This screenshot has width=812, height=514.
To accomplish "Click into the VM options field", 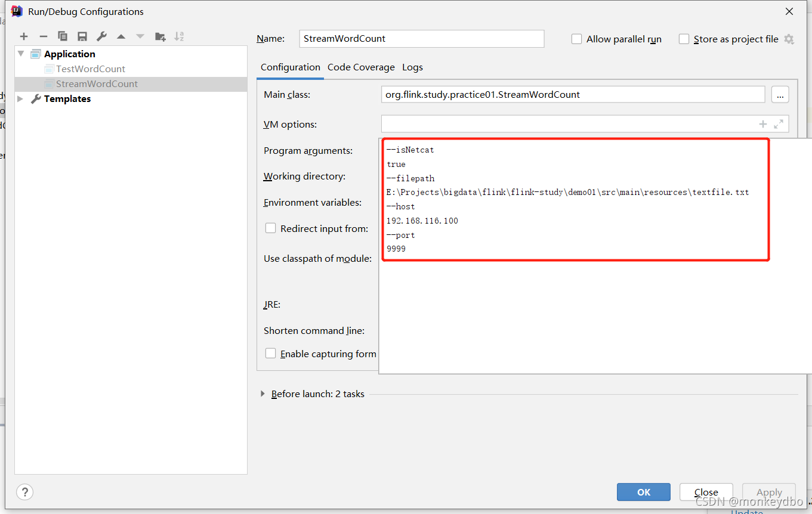I will pyautogui.click(x=585, y=124).
